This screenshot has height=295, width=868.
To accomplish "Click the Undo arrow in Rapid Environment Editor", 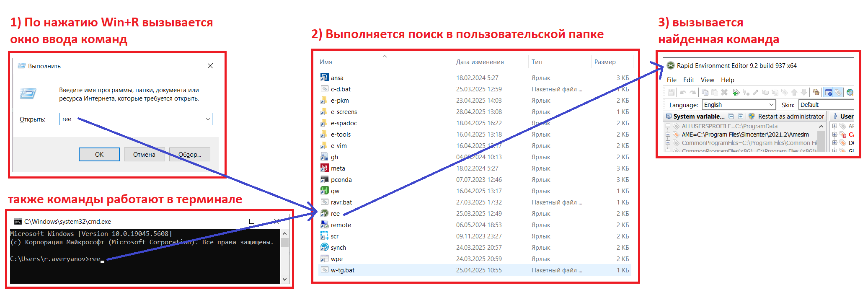I will [683, 92].
